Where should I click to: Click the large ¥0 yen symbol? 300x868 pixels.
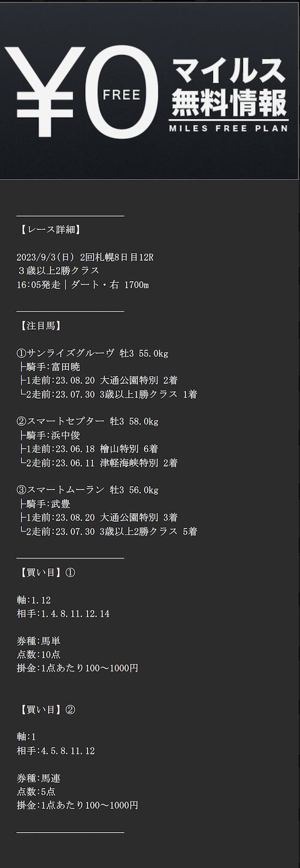click(x=46, y=94)
